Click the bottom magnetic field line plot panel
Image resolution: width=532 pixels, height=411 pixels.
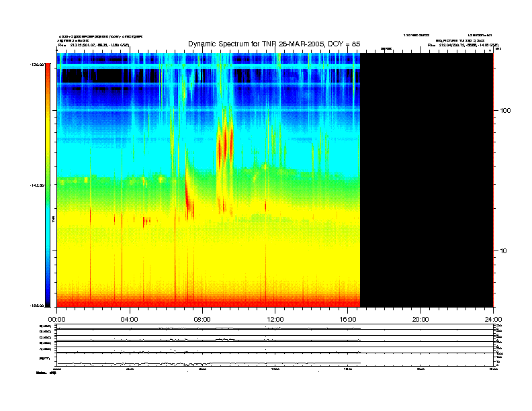275,359
